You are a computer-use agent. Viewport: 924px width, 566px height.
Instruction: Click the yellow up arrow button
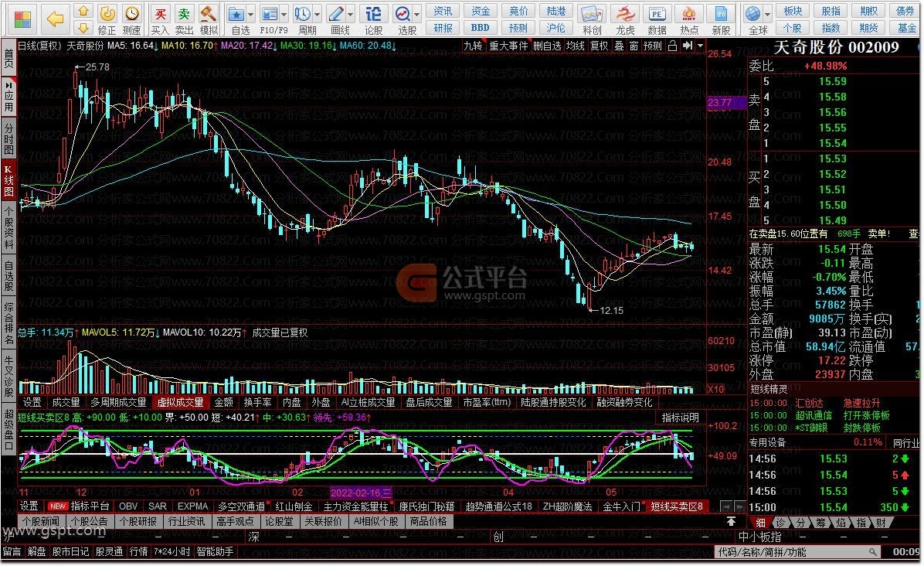pos(83,11)
